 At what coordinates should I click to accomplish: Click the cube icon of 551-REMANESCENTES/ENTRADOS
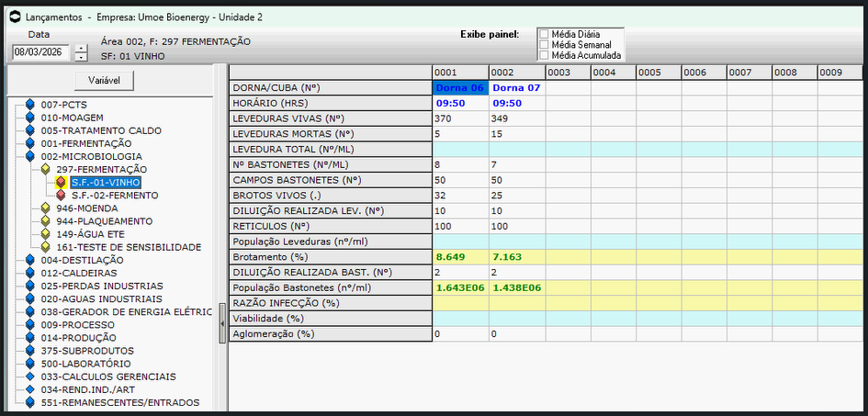[30, 403]
